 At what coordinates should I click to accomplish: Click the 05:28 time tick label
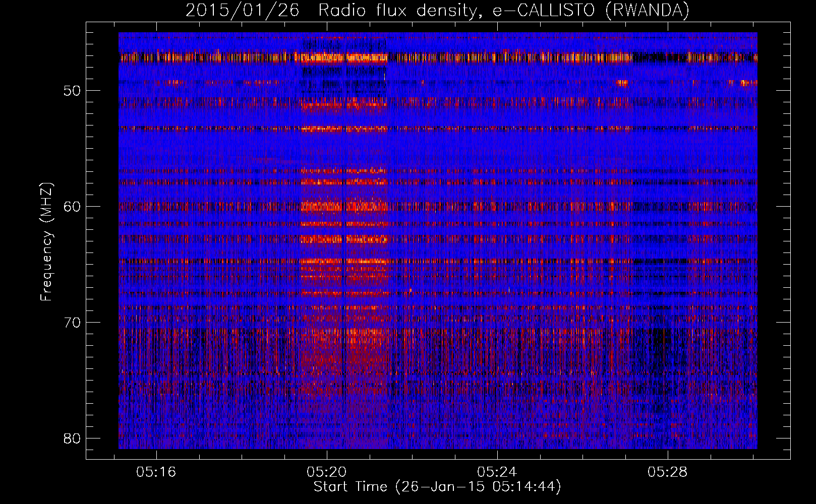point(667,472)
